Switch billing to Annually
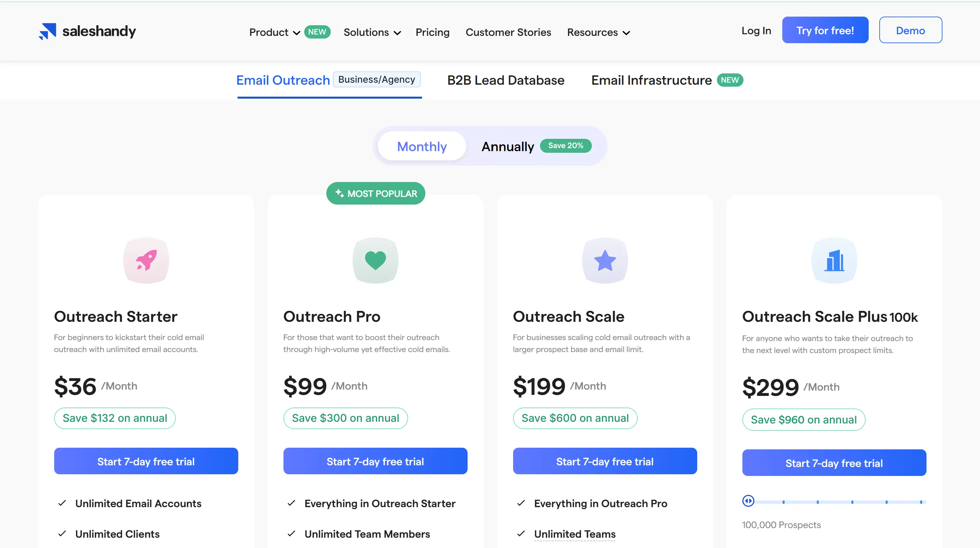980x548 pixels. [x=508, y=146]
